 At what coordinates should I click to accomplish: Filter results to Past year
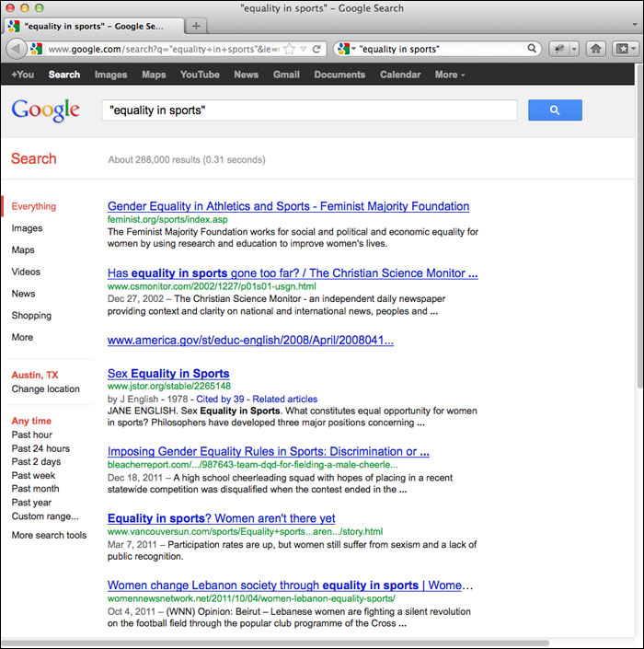pos(31,503)
